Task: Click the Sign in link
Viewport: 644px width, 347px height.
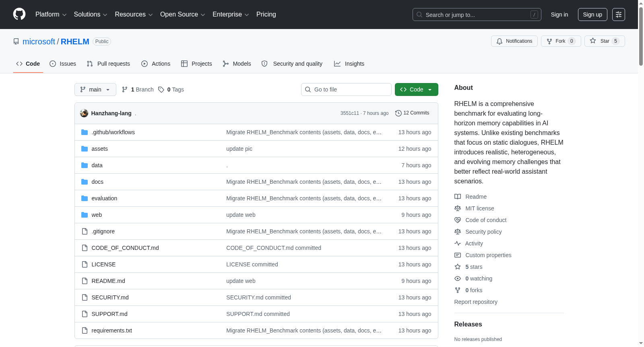Action: pyautogui.click(x=559, y=15)
